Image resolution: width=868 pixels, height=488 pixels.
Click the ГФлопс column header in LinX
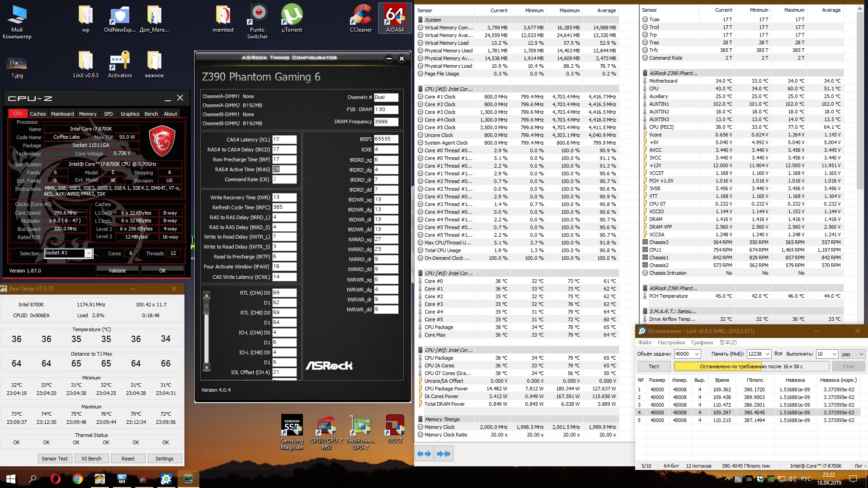pyautogui.click(x=755, y=380)
